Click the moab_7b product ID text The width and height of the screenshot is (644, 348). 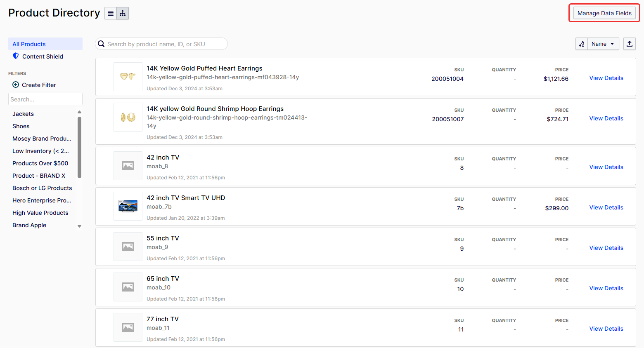tap(159, 207)
